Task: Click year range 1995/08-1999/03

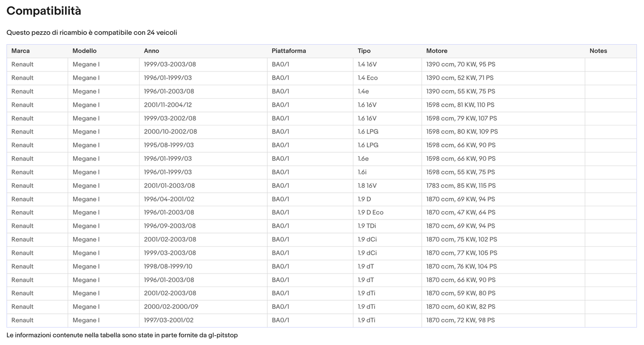Action: point(169,145)
